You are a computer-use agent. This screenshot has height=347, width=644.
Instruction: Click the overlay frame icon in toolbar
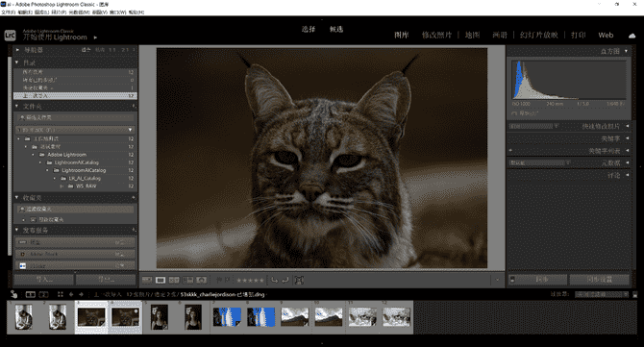299,280
